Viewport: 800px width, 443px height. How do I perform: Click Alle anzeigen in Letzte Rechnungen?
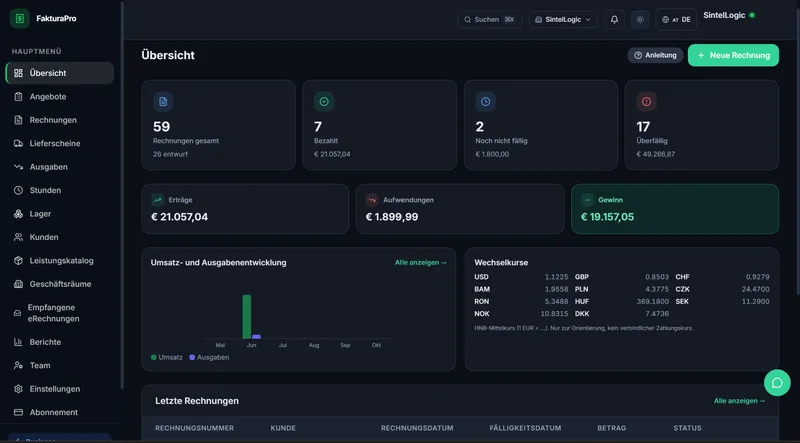[739, 401]
